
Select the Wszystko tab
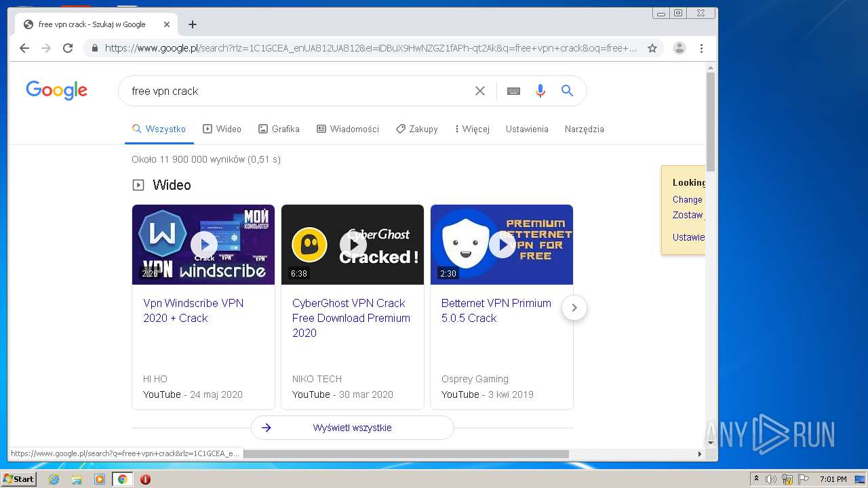coord(159,129)
